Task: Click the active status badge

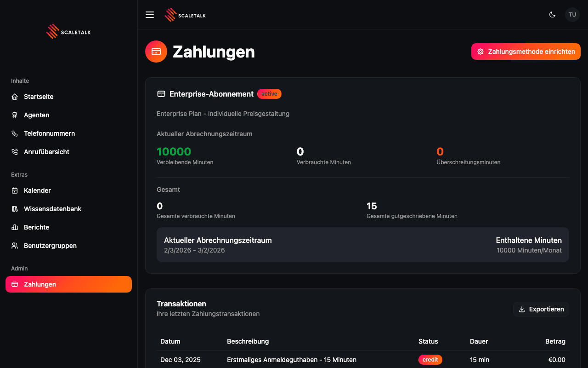Action: [x=269, y=94]
